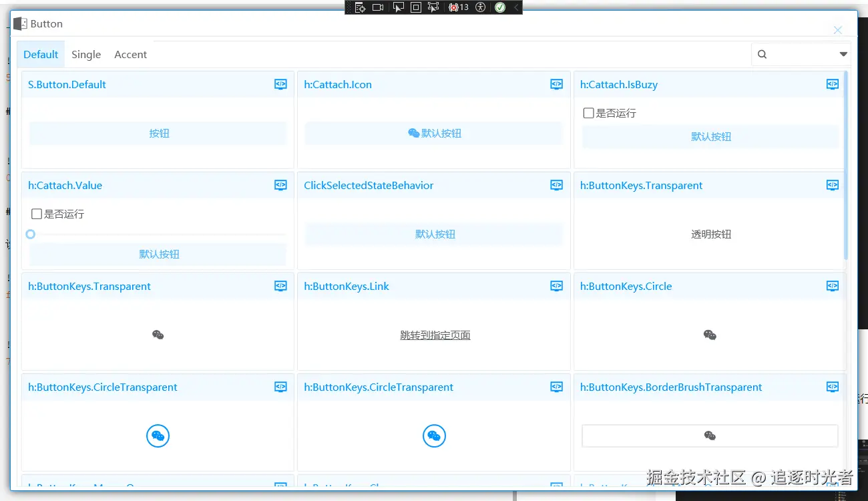Collapse the debug toolbar with the chevron

coord(515,7)
